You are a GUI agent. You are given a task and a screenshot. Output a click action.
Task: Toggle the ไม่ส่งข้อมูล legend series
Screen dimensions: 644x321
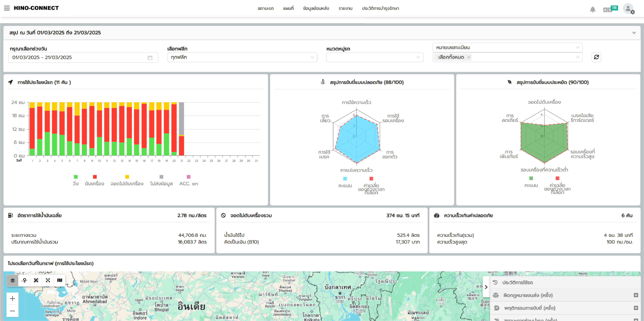pyautogui.click(x=161, y=180)
